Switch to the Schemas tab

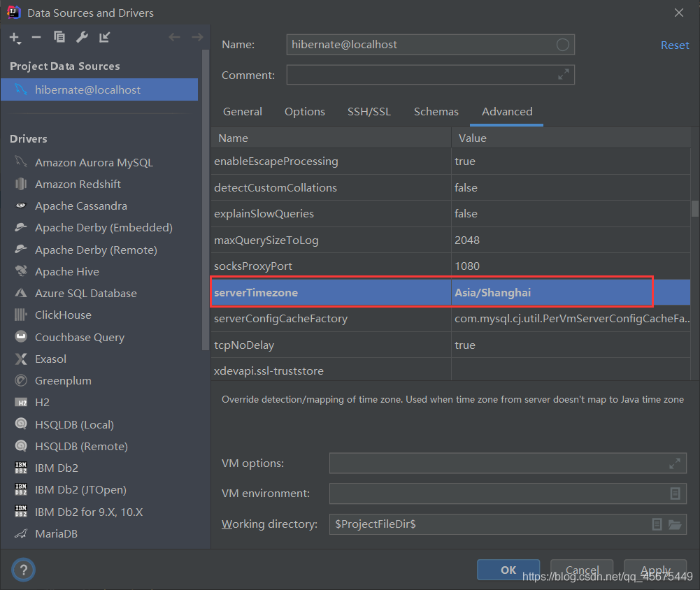tap(436, 111)
